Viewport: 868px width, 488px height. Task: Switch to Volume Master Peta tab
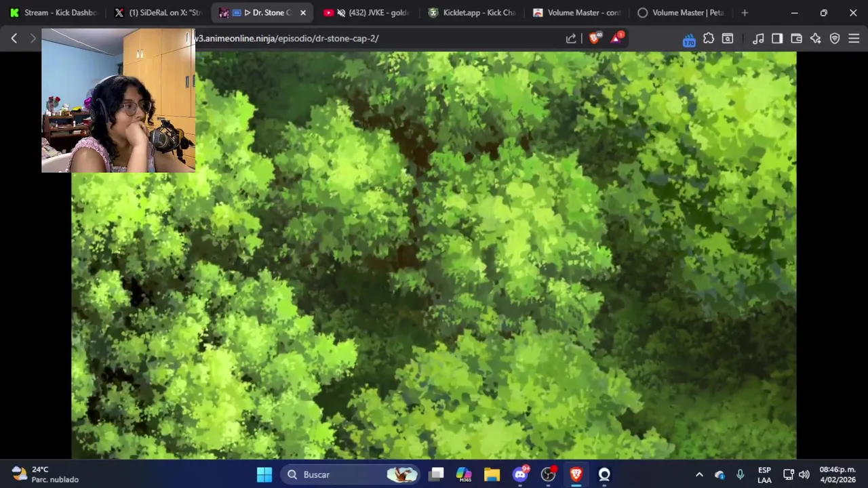pyautogui.click(x=681, y=12)
